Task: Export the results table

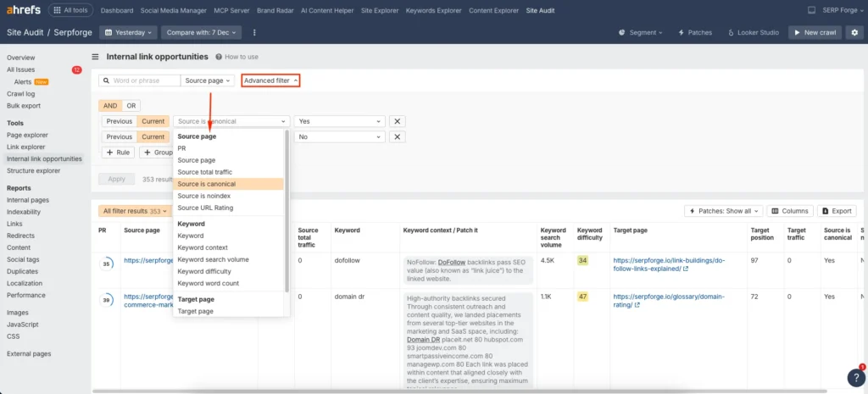Action: click(837, 211)
